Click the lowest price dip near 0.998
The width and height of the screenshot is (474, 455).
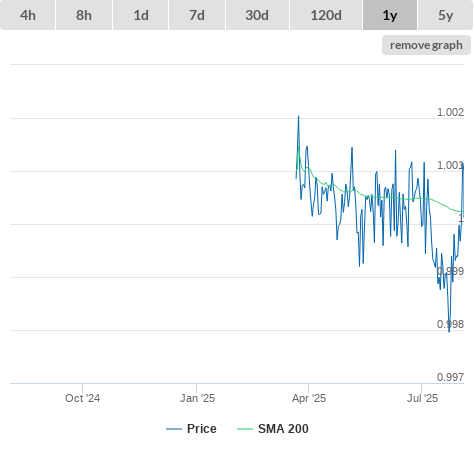tap(449, 331)
